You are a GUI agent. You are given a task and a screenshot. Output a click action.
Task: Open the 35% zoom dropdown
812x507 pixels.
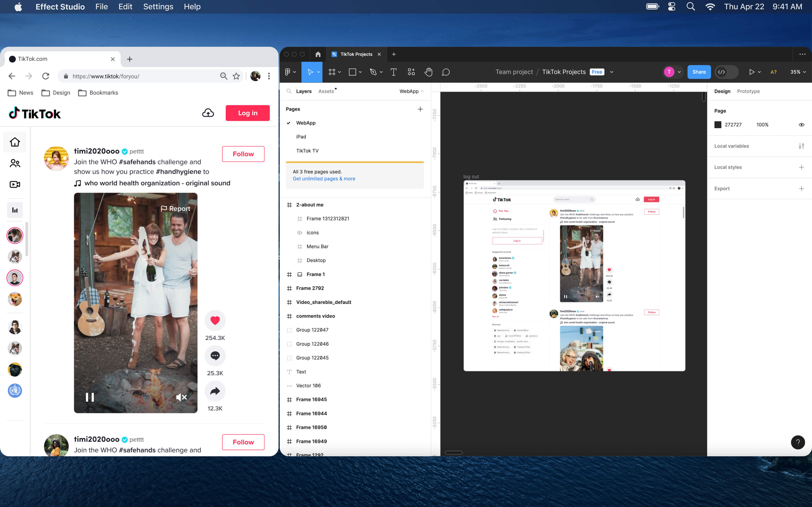(x=798, y=72)
